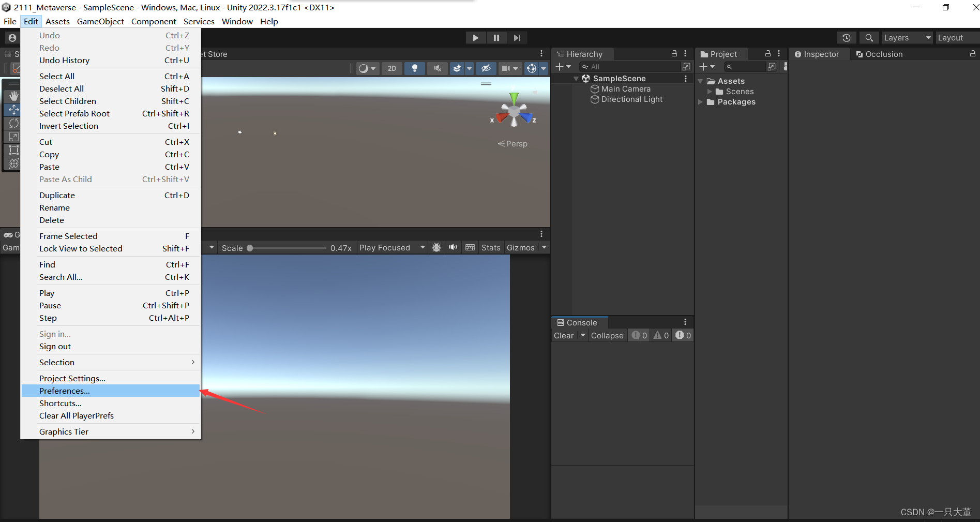The image size is (980, 522).
Task: Open the Undo History icon
Action: [x=846, y=38]
